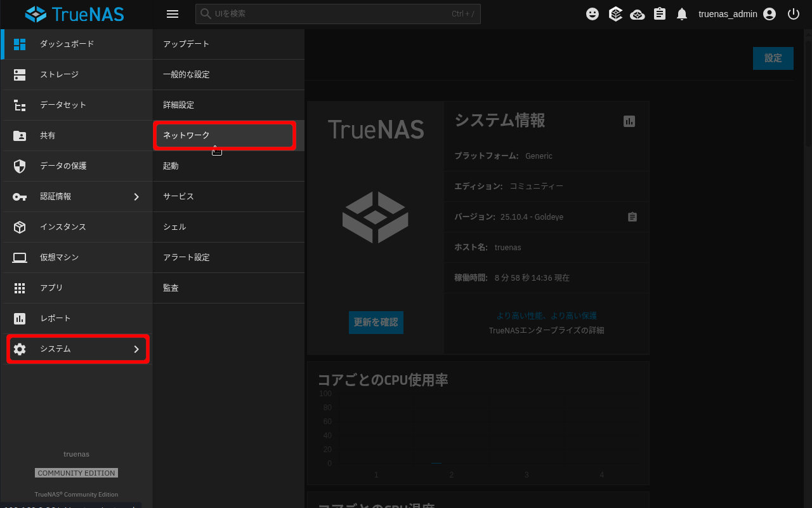This screenshot has width=812, height=508.
Task: Open 認証情報 in sidebar
Action: 76,196
